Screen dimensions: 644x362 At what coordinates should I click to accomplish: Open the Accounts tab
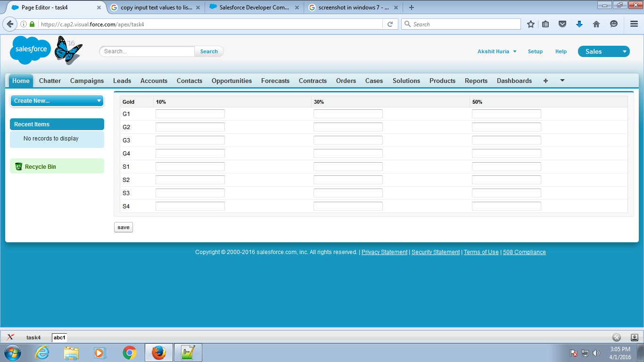(154, 81)
